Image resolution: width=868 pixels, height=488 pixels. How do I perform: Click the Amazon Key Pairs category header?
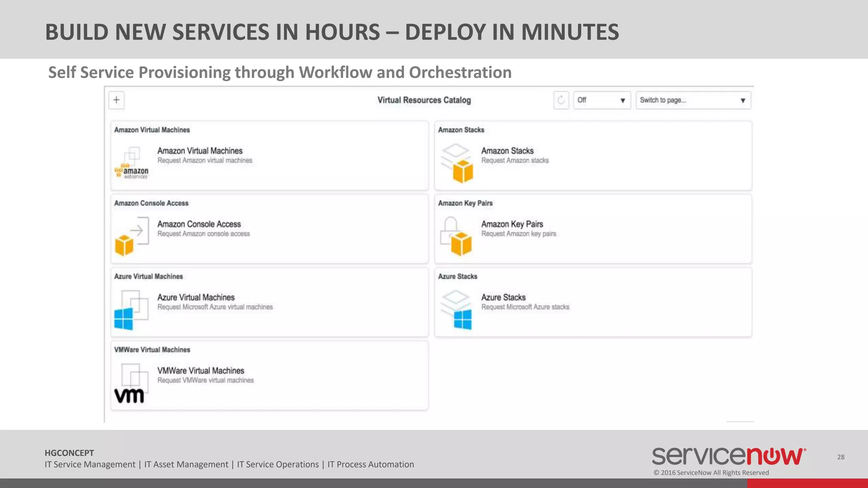(x=465, y=203)
